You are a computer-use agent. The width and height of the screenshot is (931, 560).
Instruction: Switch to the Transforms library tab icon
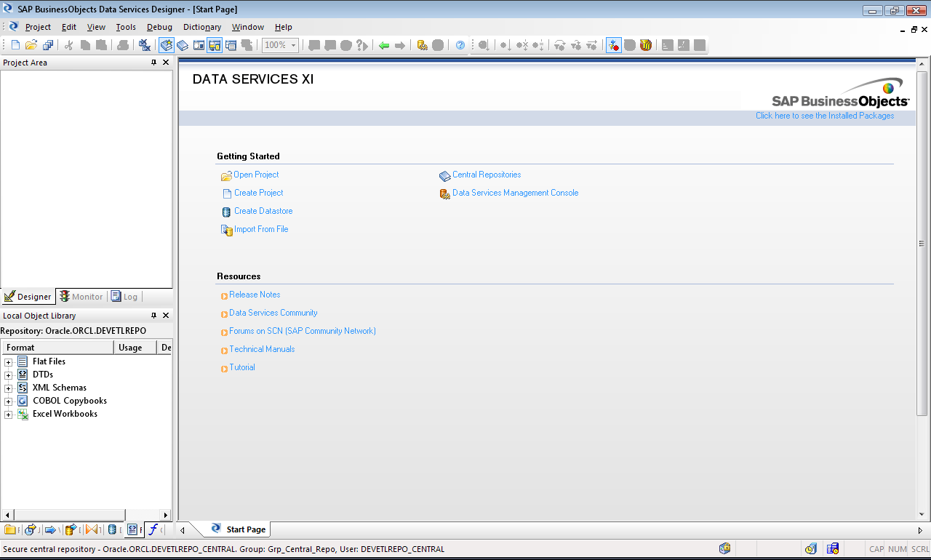coord(92,529)
